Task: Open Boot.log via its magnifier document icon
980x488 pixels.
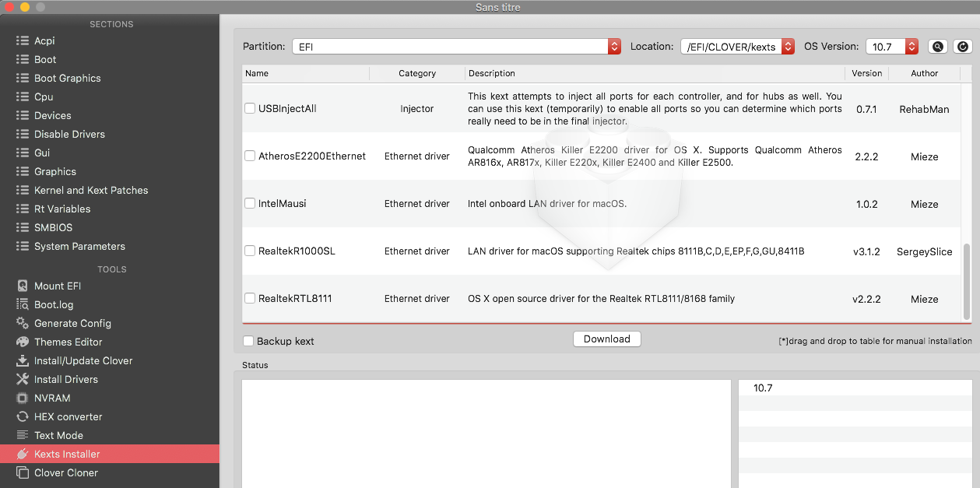Action: click(23, 304)
